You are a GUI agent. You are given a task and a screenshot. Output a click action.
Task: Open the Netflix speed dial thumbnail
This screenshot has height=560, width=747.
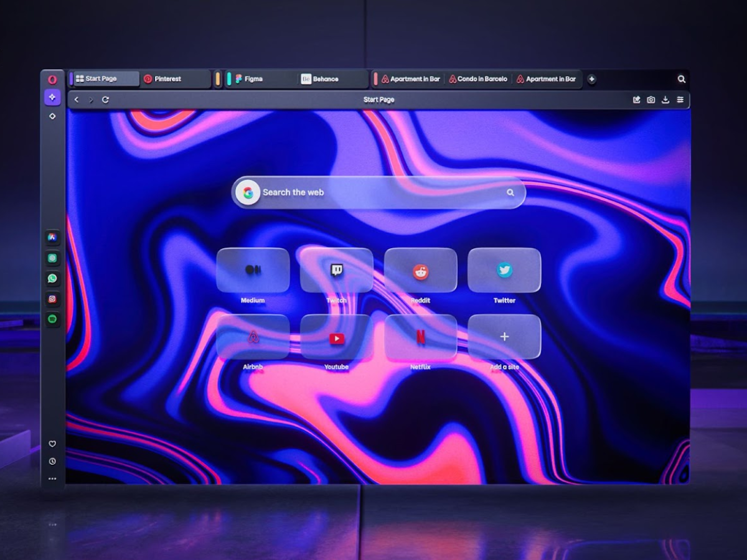click(x=421, y=337)
